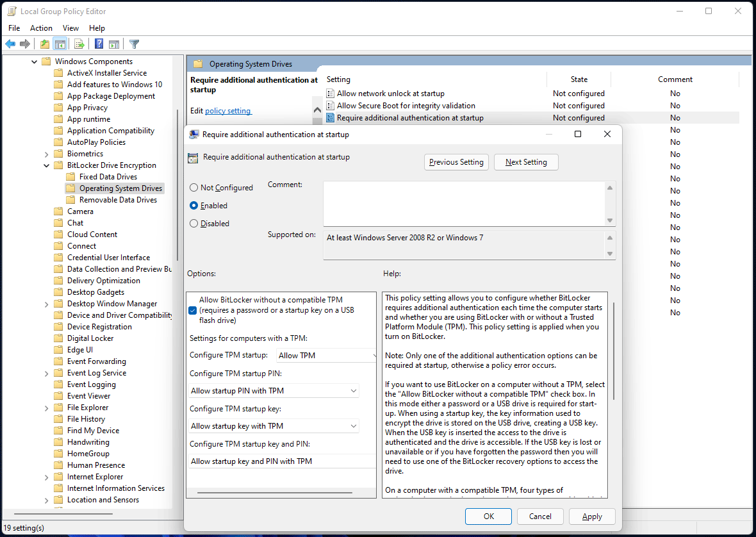This screenshot has height=537, width=756.
Task: Select the Credential User Interface tree item
Action: coord(108,258)
